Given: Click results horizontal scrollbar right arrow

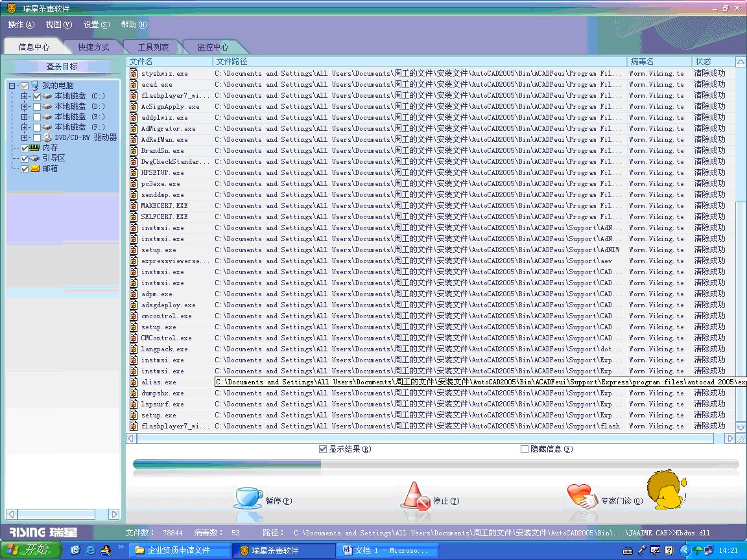Looking at the screenshot, I should point(729,439).
